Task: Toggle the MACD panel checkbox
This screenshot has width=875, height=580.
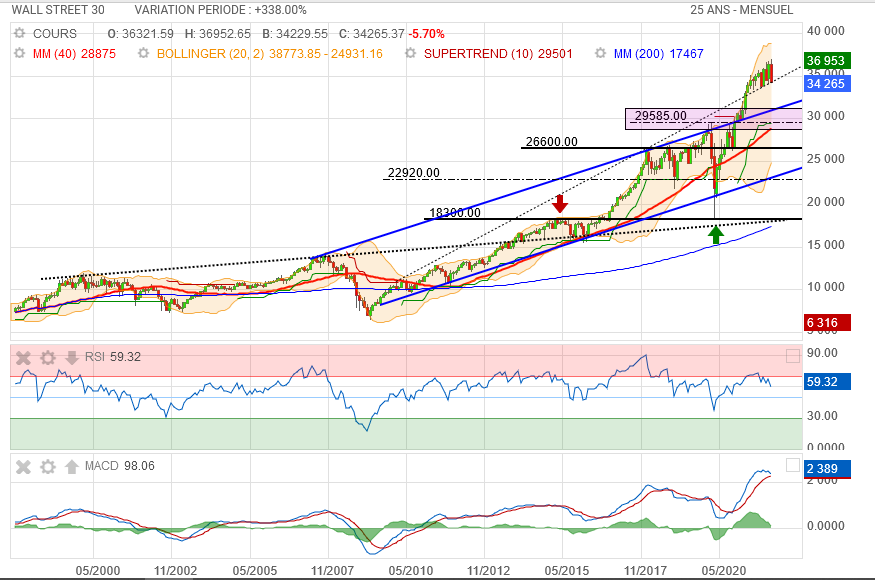Action: 792,466
